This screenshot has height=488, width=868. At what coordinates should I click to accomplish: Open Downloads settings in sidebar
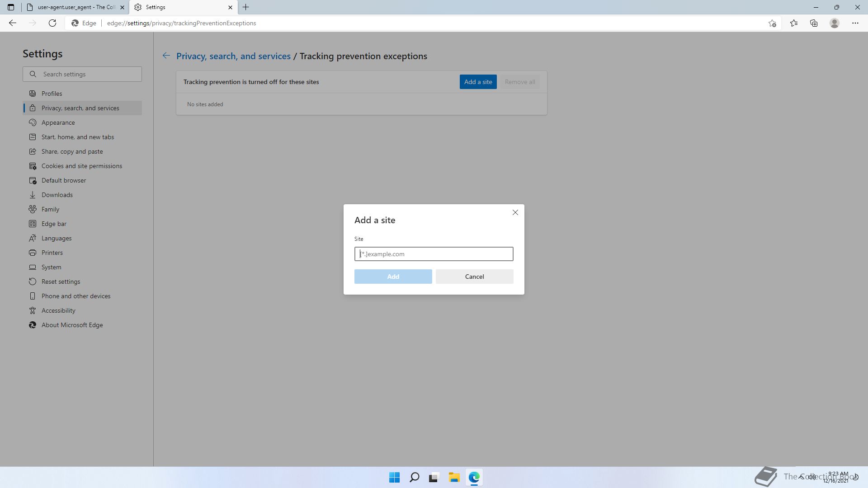pyautogui.click(x=57, y=195)
